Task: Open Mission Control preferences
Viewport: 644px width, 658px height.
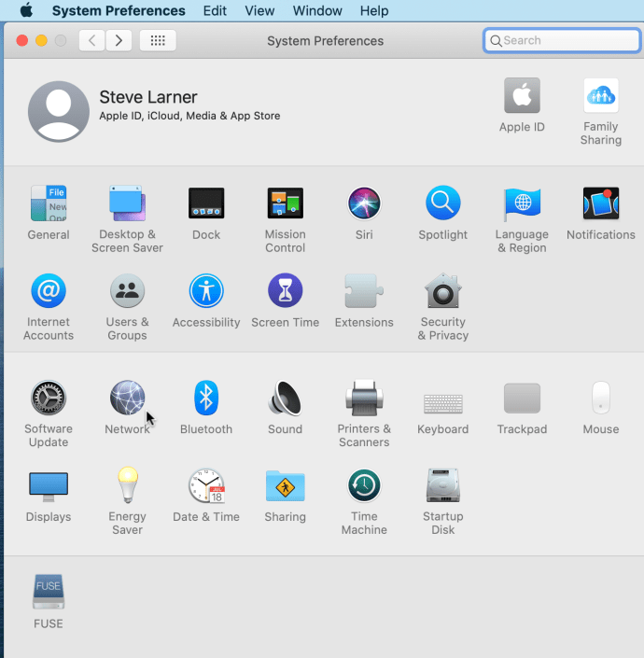Action: point(285,203)
